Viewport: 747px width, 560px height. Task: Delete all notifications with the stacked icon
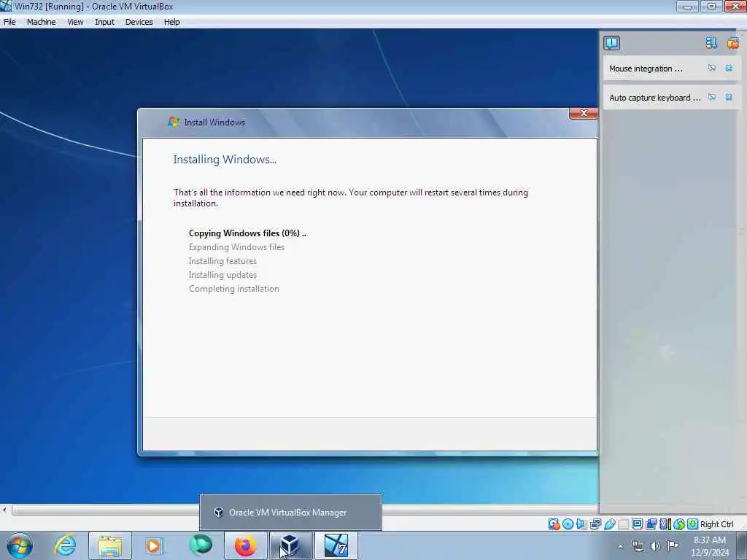coord(732,43)
